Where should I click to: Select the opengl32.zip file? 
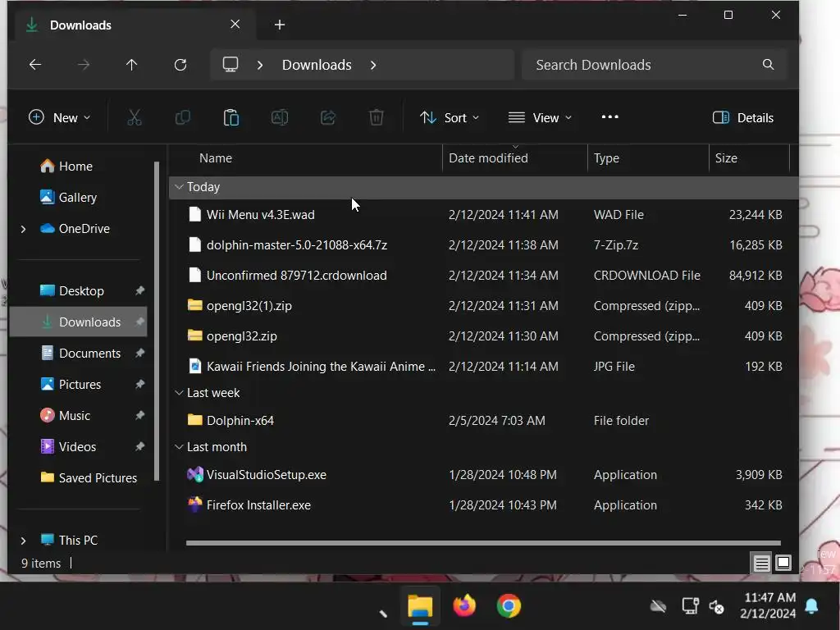pos(482,336)
